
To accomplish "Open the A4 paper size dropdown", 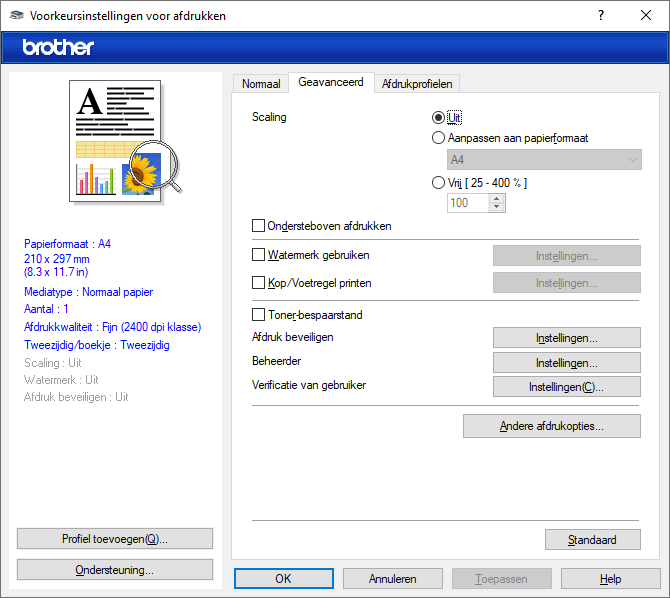I will click(543, 160).
